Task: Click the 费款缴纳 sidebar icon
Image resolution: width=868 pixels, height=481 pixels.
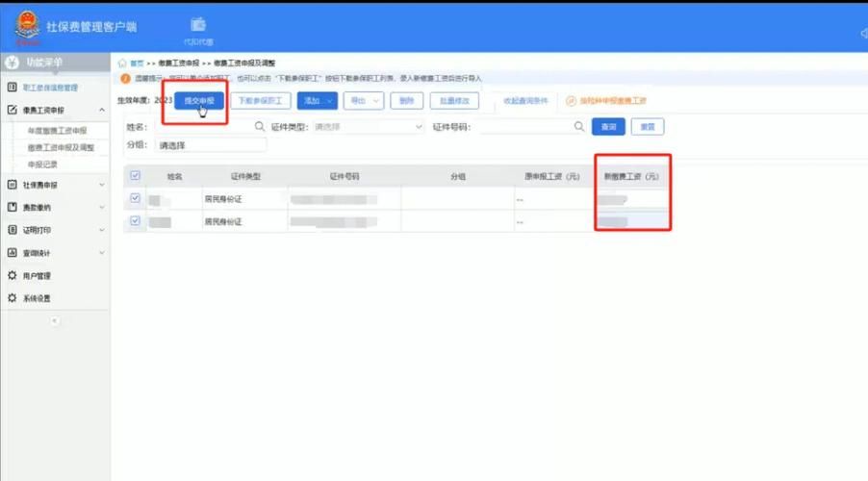Action: point(13,207)
